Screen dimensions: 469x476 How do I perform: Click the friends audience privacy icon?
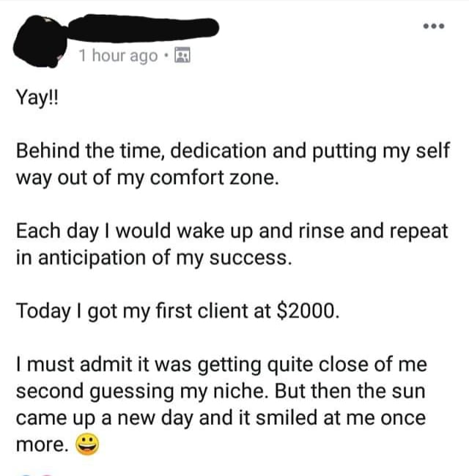[183, 56]
